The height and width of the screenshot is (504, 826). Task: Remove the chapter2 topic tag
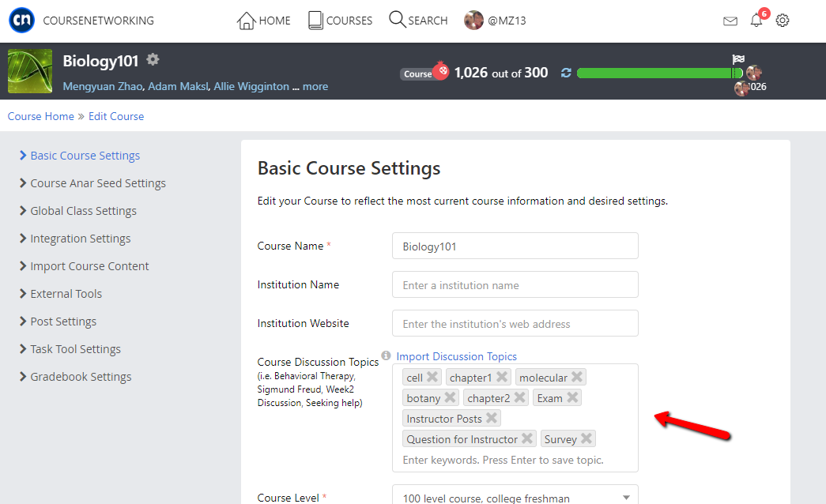tap(520, 397)
